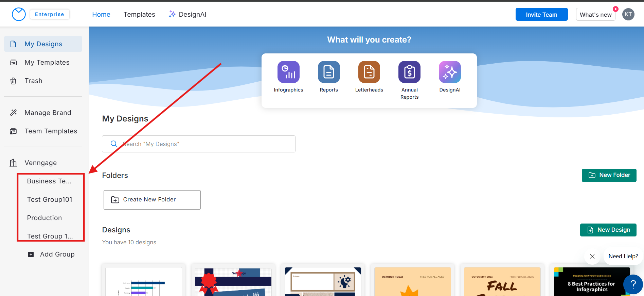
Task: Open DesignAI from the top navigation
Action: click(187, 14)
